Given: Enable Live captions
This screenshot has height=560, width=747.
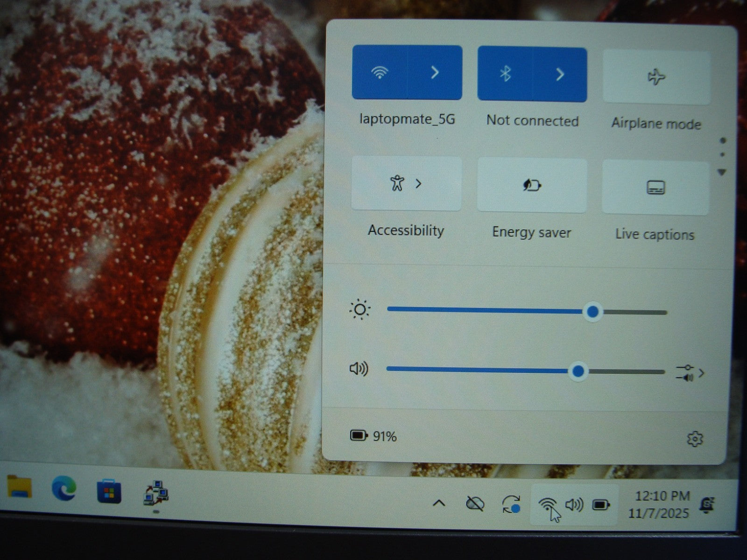Looking at the screenshot, I should coord(655,188).
